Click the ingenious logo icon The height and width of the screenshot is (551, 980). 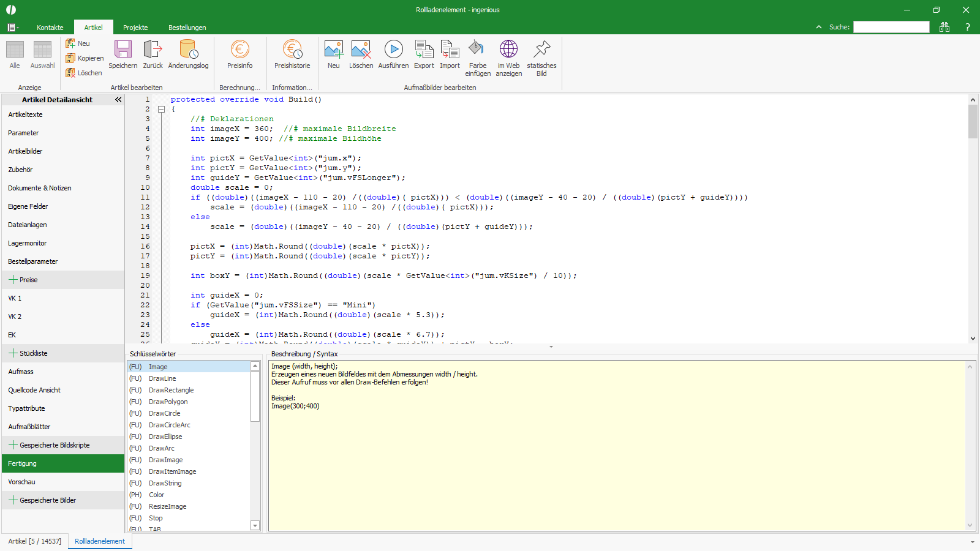[x=11, y=10]
